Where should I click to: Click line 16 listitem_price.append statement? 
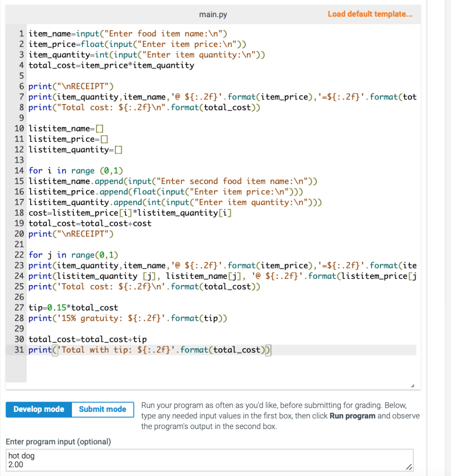166,192
